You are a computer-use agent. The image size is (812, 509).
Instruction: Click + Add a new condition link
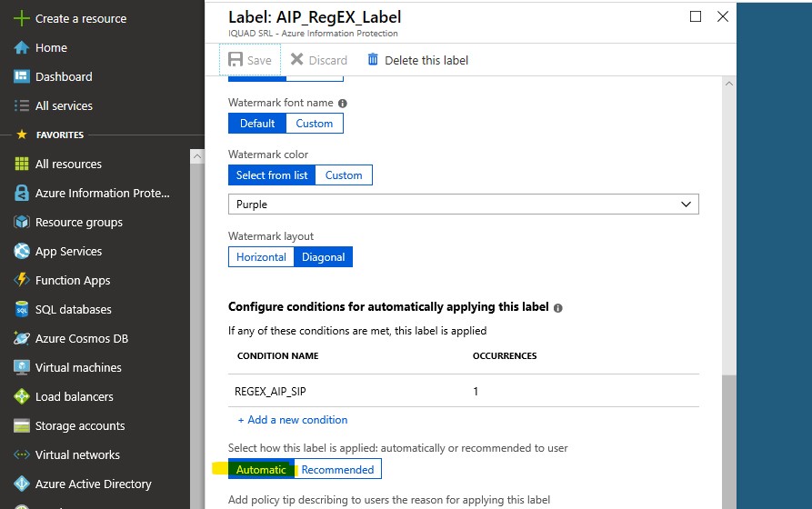point(293,420)
